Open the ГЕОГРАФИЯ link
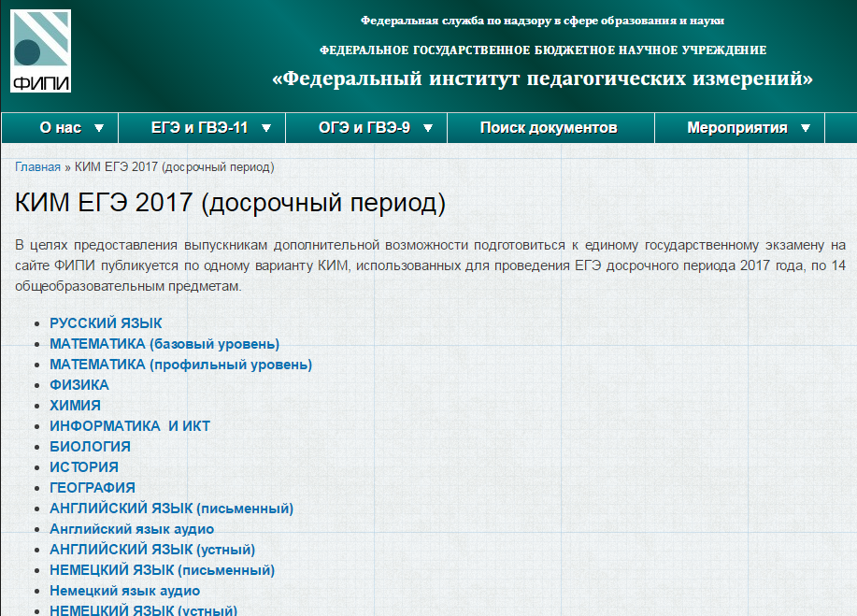 click(x=93, y=488)
